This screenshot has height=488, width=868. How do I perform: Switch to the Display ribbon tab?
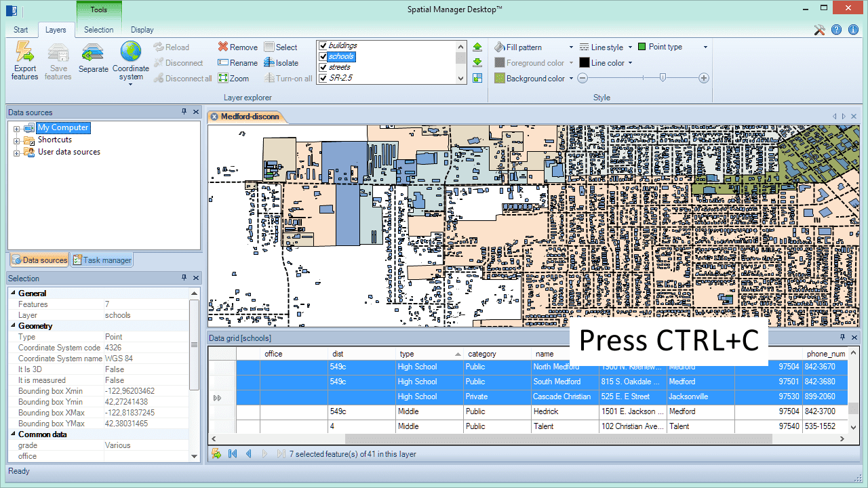142,30
